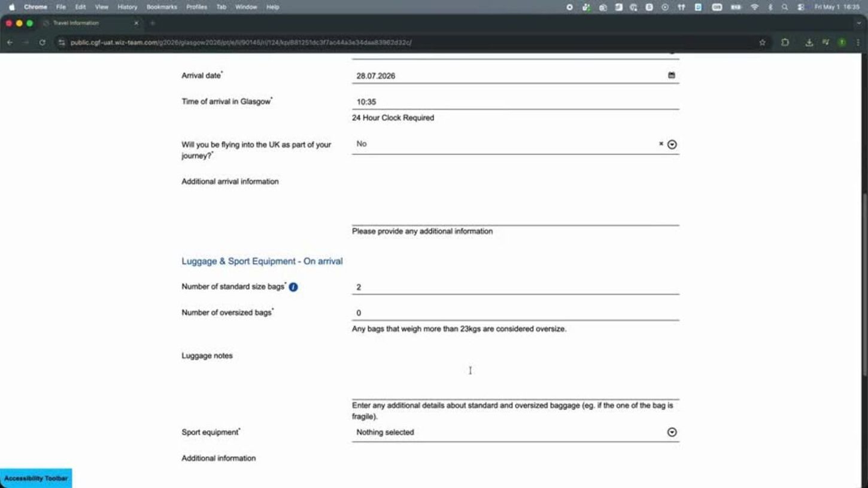Open Chrome downloads icon

click(x=809, y=42)
